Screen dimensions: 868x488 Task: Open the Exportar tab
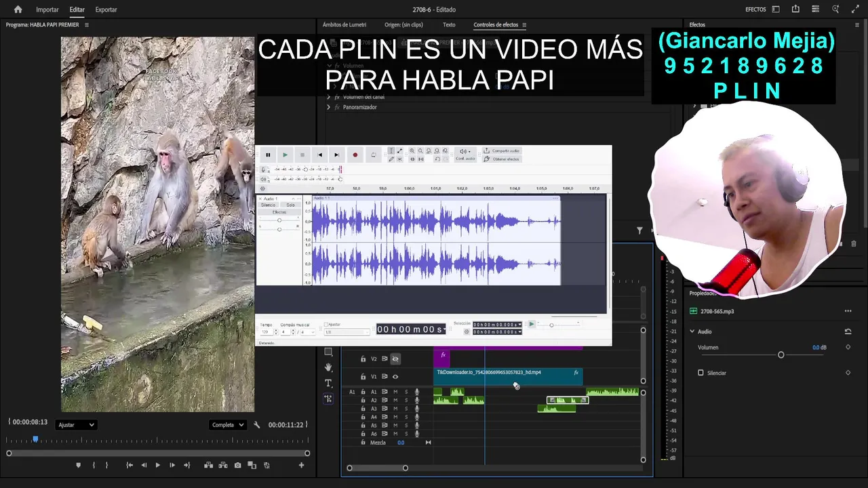[106, 9]
